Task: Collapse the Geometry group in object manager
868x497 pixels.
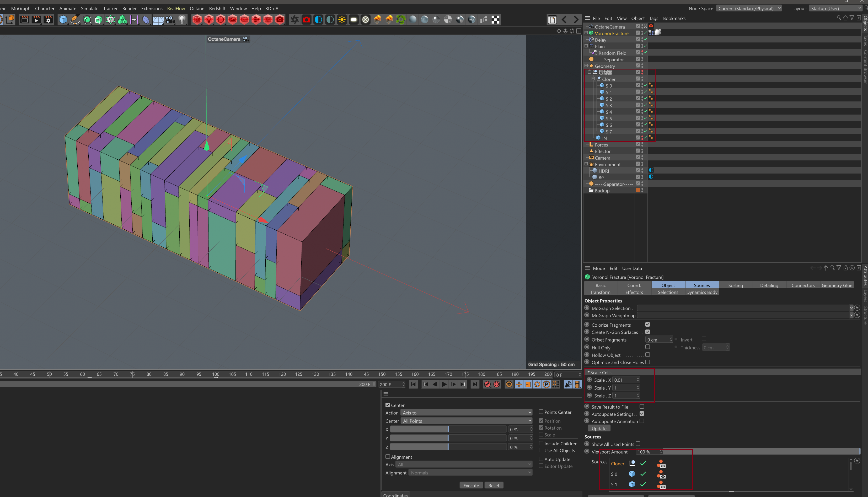Action: (586, 66)
